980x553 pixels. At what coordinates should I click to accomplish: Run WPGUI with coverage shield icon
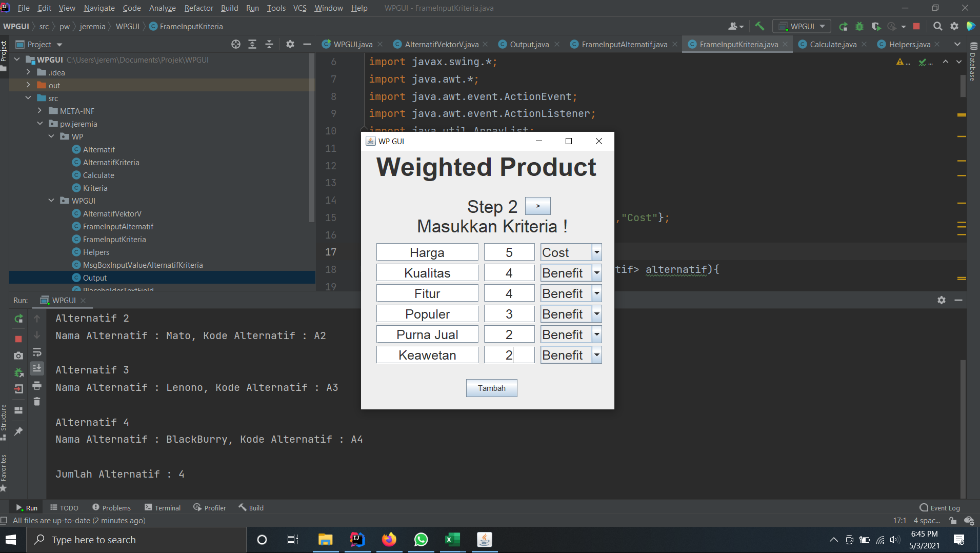coord(876,26)
